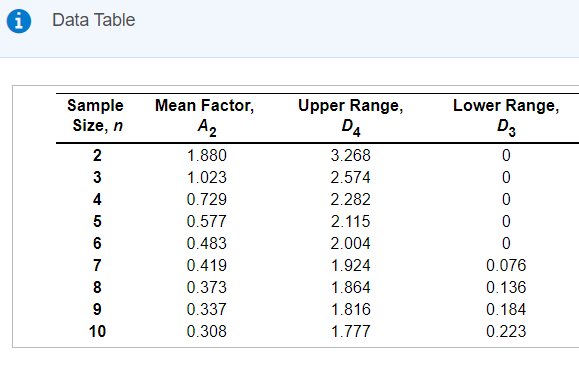The height and width of the screenshot is (371, 579).
Task: Click the D3 value 0.184
Action: tap(506, 309)
